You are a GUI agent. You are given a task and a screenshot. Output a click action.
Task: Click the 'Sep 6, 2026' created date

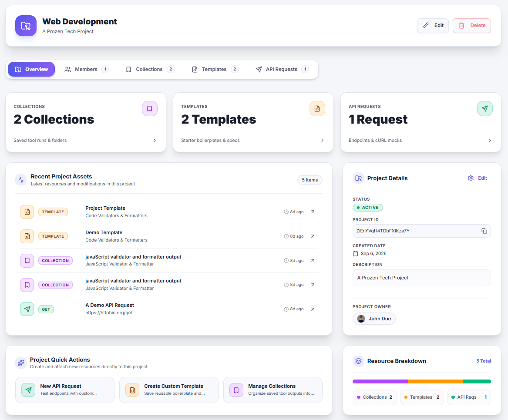[x=373, y=254]
